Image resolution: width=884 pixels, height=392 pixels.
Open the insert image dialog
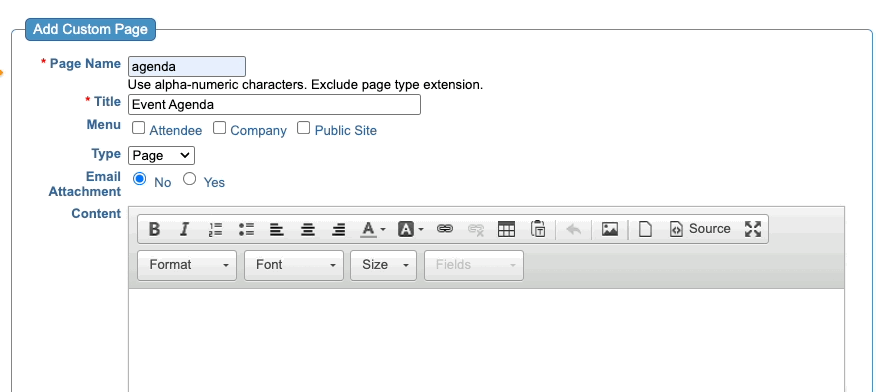pos(609,229)
